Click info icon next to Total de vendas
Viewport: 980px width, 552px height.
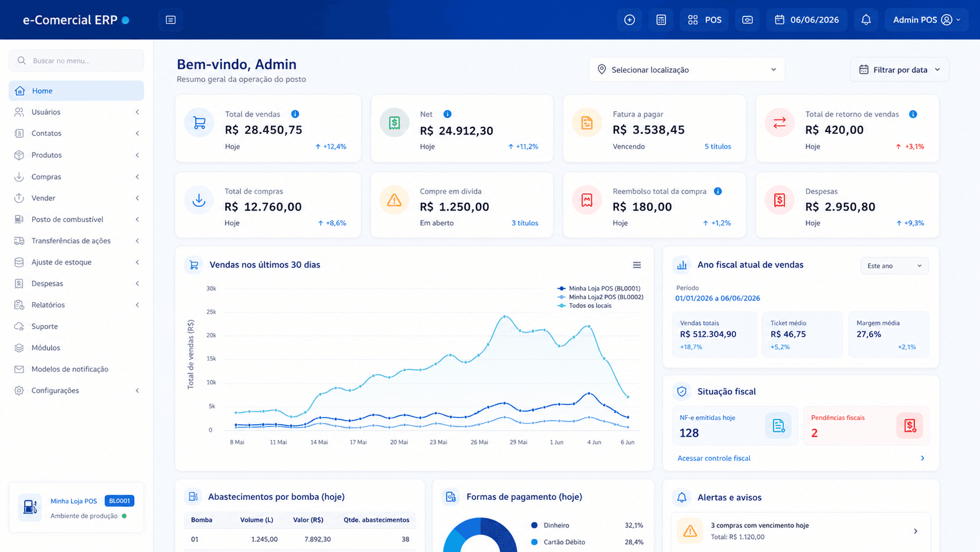tap(295, 114)
